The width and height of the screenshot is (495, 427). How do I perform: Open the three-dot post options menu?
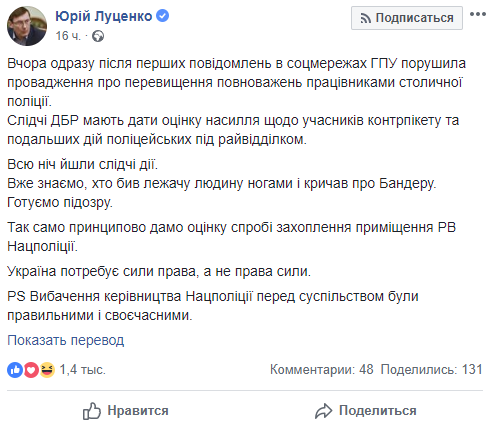point(478,14)
